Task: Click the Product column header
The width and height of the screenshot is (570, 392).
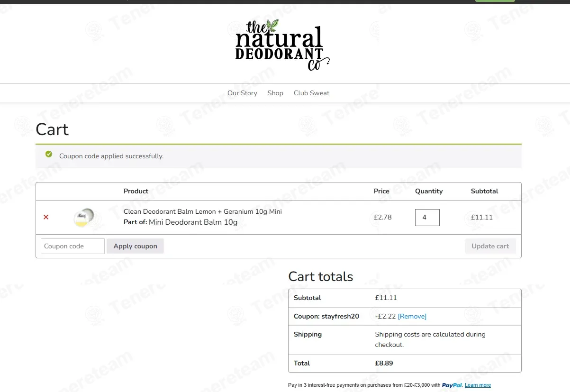Action: [136, 191]
